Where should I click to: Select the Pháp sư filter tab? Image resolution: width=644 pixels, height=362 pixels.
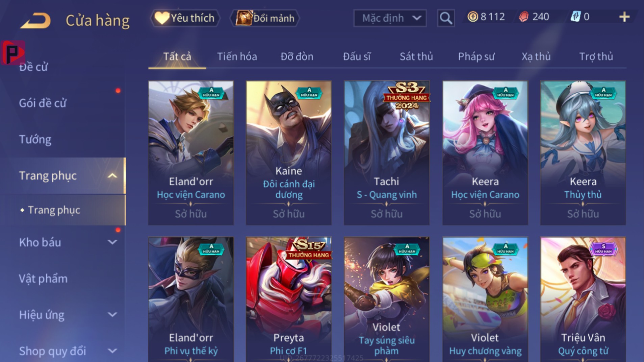click(x=476, y=56)
